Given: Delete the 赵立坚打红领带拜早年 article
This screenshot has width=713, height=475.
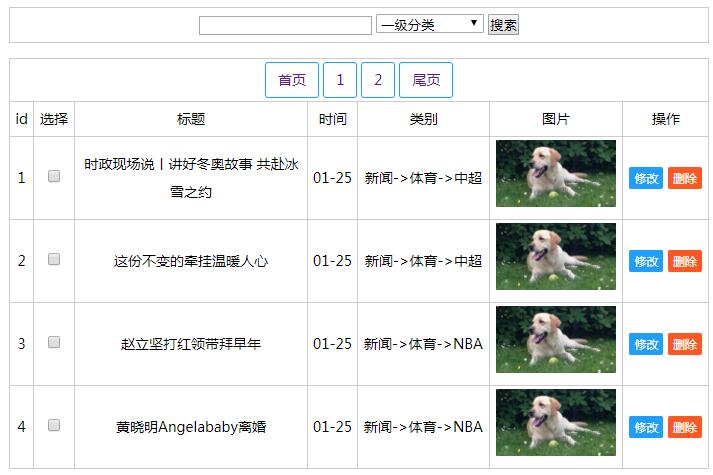Looking at the screenshot, I should (x=685, y=344).
